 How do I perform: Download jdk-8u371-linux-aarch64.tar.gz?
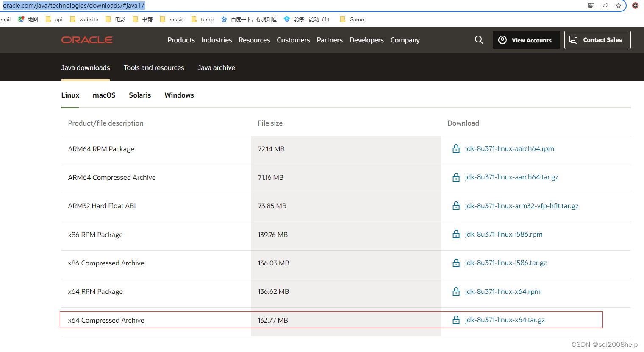pyautogui.click(x=511, y=177)
